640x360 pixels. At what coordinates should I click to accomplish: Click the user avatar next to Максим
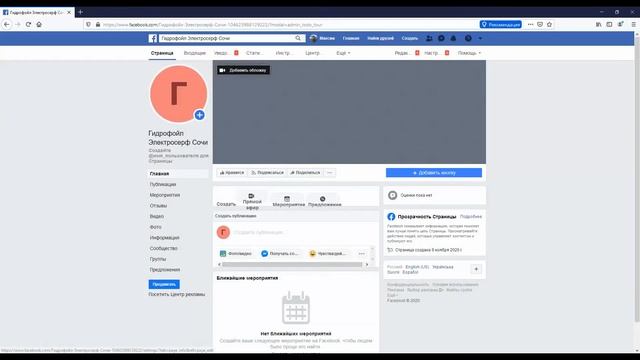(x=313, y=38)
